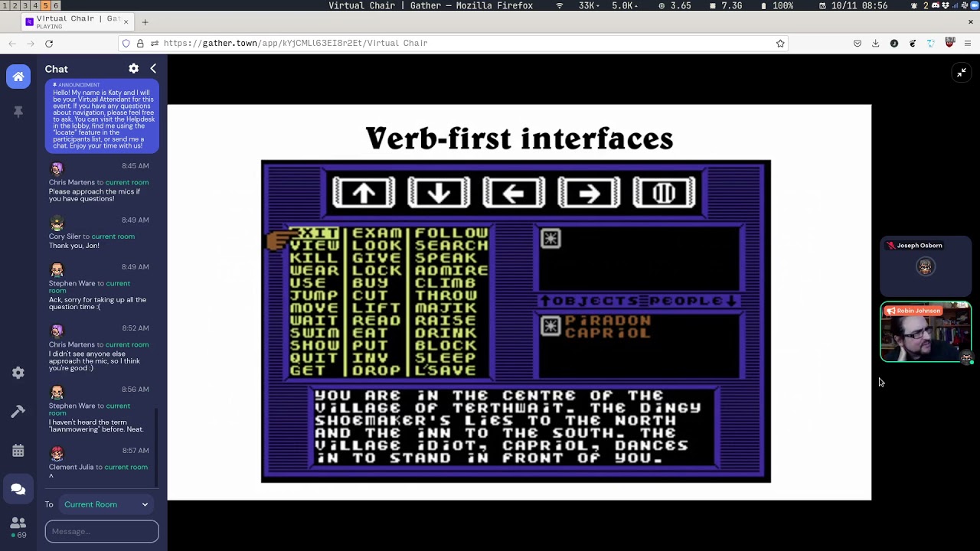The image size is (980, 551).
Task: Click Stephen Ware's avatar at 8:56 AM
Action: click(x=57, y=392)
